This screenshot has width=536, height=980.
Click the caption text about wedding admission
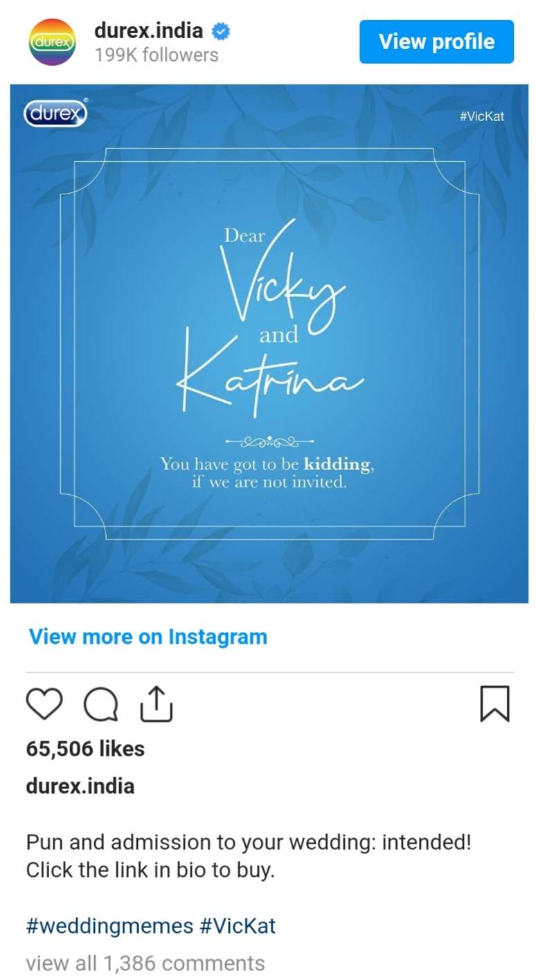tap(249, 856)
